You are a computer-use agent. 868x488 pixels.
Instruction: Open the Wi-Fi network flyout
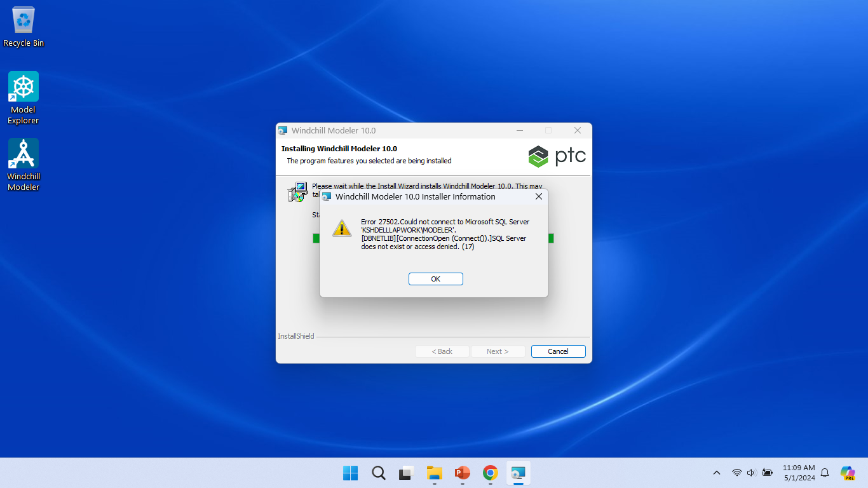click(x=738, y=473)
